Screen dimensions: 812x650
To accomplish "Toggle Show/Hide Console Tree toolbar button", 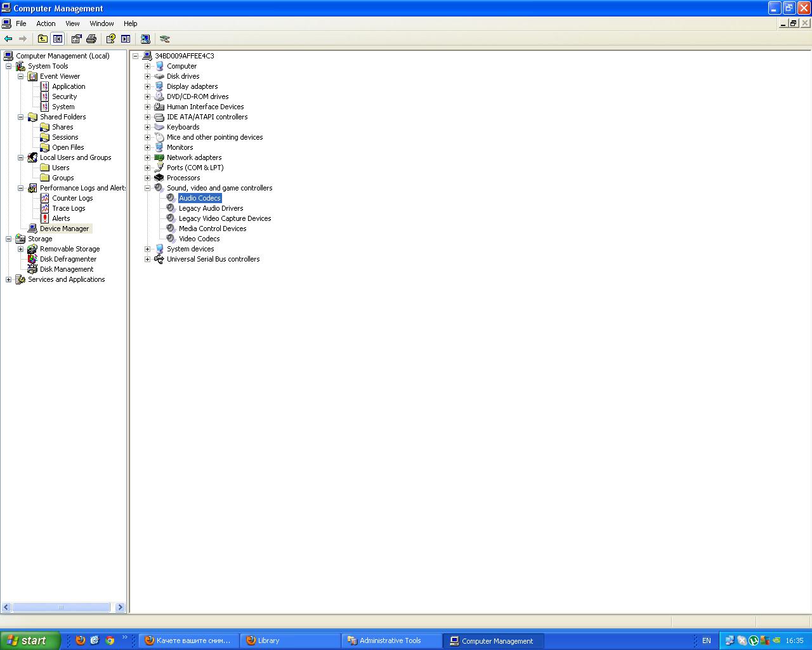I will (x=58, y=39).
